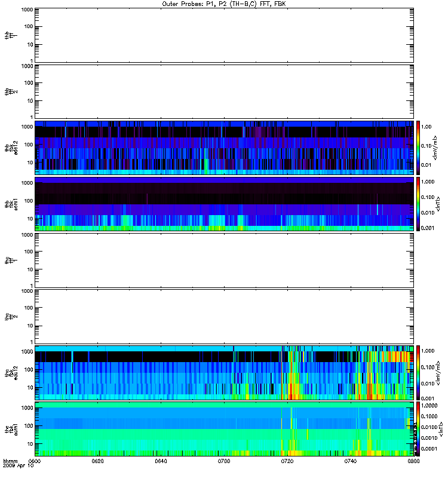Click the '0.0001' color bar tick label
448x478 pixels.
click(429, 449)
